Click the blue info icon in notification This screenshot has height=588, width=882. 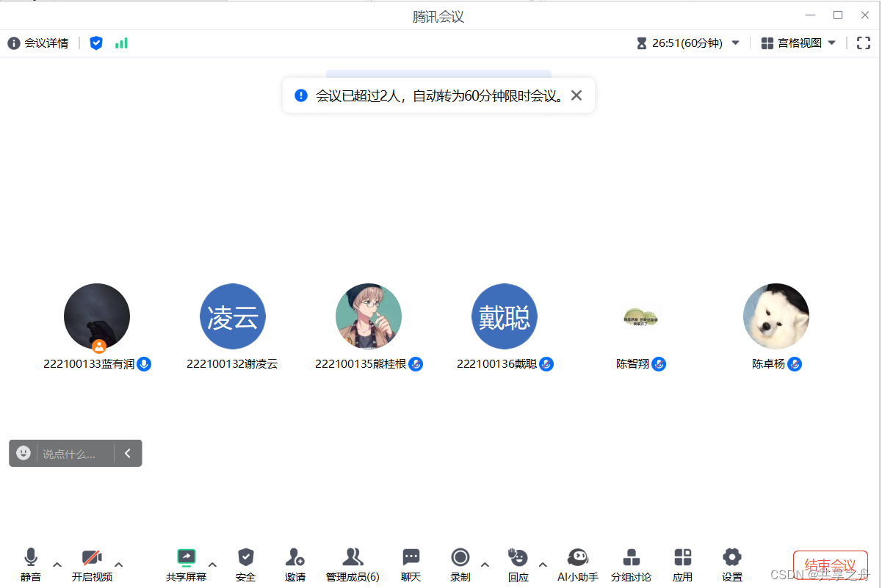tap(301, 95)
